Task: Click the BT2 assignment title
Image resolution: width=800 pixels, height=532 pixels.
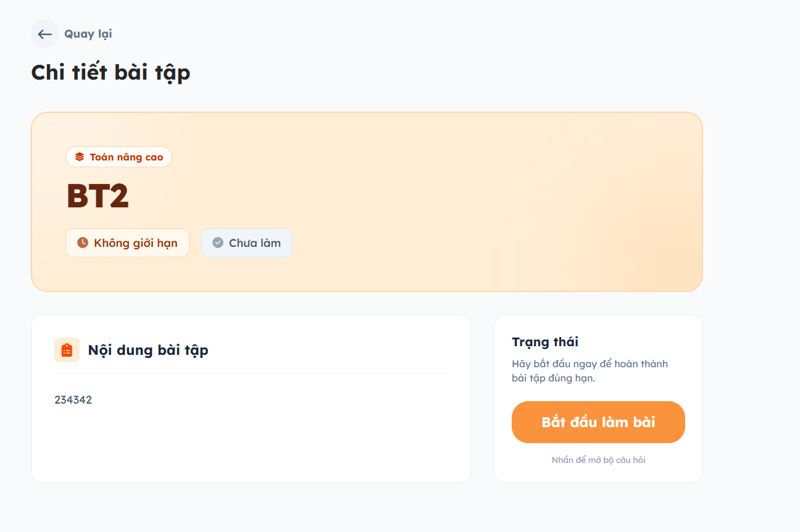Action: 98,196
